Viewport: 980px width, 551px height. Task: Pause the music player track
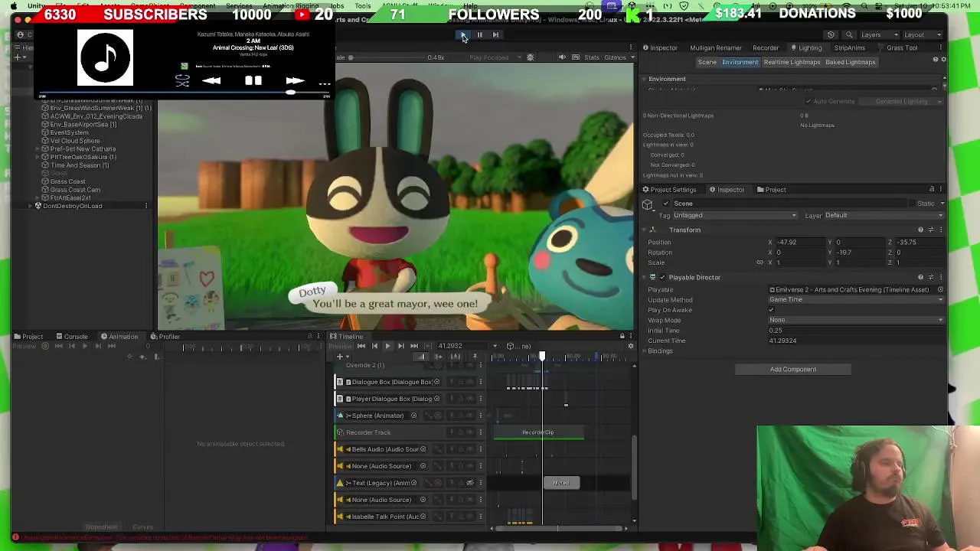point(253,80)
